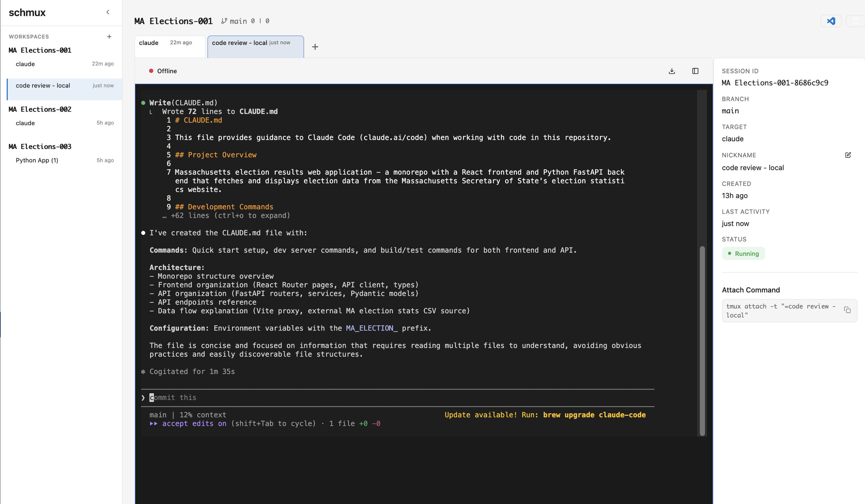865x504 pixels.
Task: Click the faded trash delete icon
Action: (855, 21)
